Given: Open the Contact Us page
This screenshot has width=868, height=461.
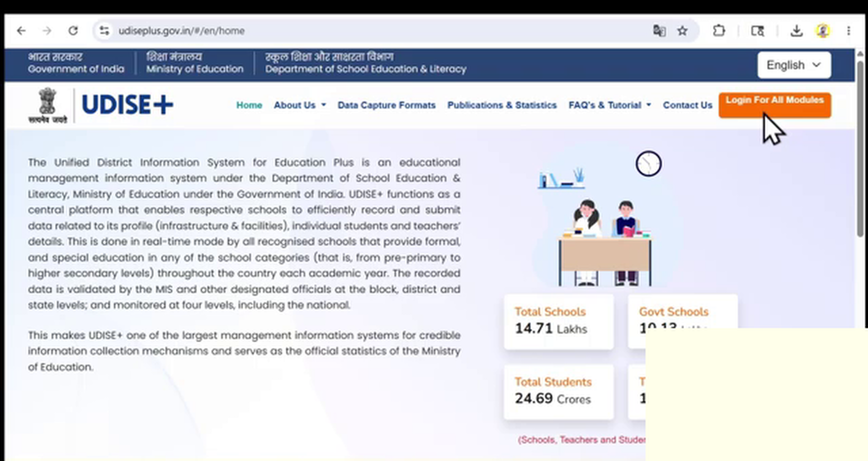Looking at the screenshot, I should 687,105.
